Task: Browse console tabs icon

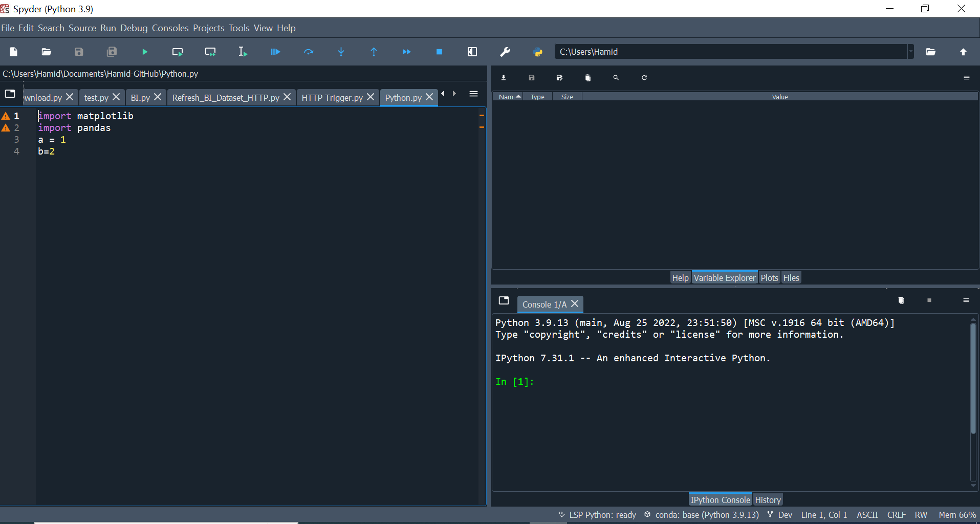Action: (x=504, y=300)
